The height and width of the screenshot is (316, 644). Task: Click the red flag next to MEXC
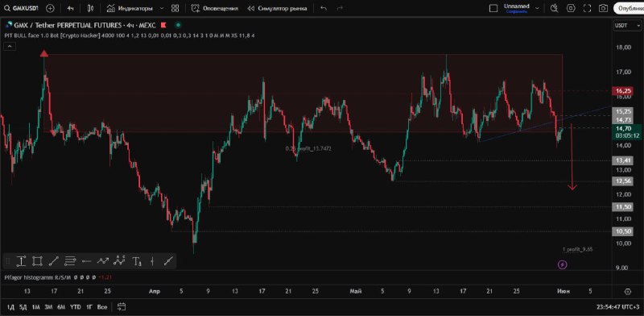click(x=163, y=26)
